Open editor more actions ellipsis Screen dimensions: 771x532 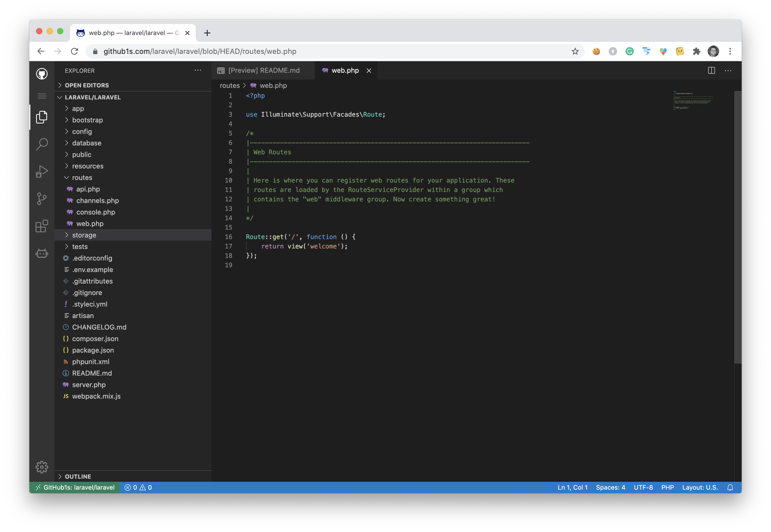728,70
